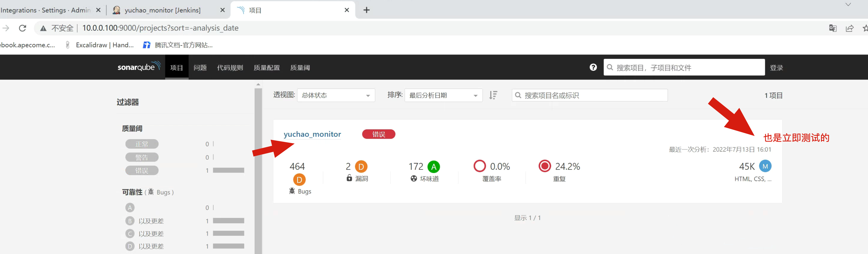Toggle the 错误 quality gate filter in sidebar
The height and width of the screenshot is (254, 868).
point(142,170)
